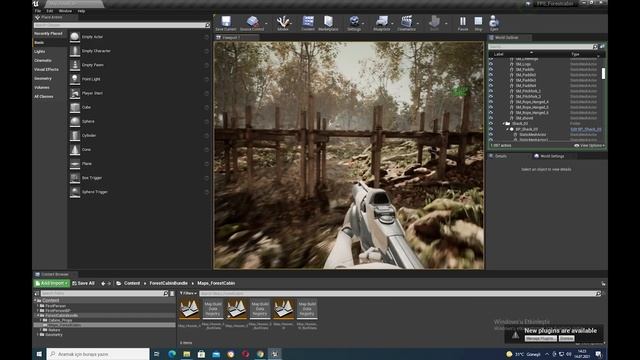This screenshot has width=640, height=360.
Task: Click the Modes toolbar icon
Action: coord(282,22)
